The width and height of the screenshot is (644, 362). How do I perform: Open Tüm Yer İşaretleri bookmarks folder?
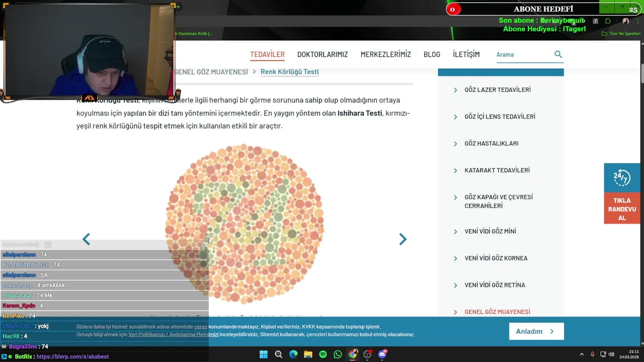click(x=621, y=34)
